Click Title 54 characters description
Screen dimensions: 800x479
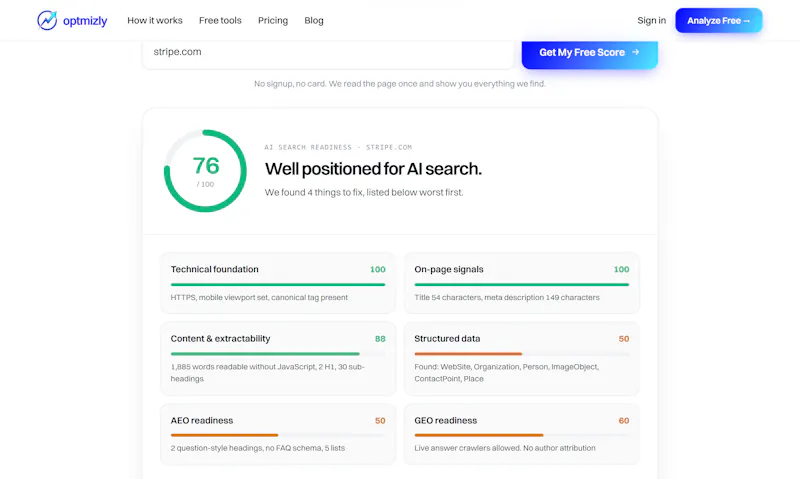pos(507,297)
